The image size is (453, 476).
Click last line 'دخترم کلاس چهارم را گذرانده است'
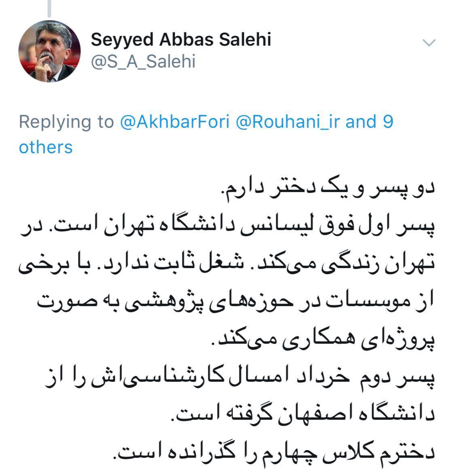(274, 453)
